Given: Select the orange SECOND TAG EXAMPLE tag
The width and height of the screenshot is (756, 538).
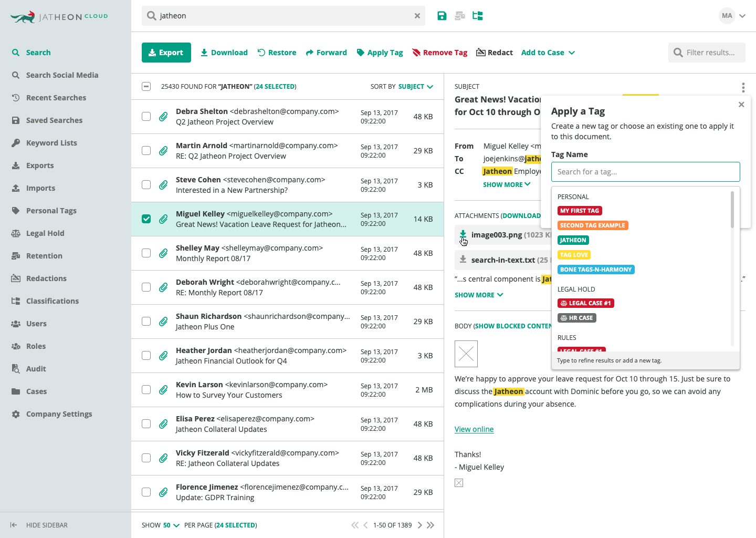Looking at the screenshot, I should [x=593, y=225].
